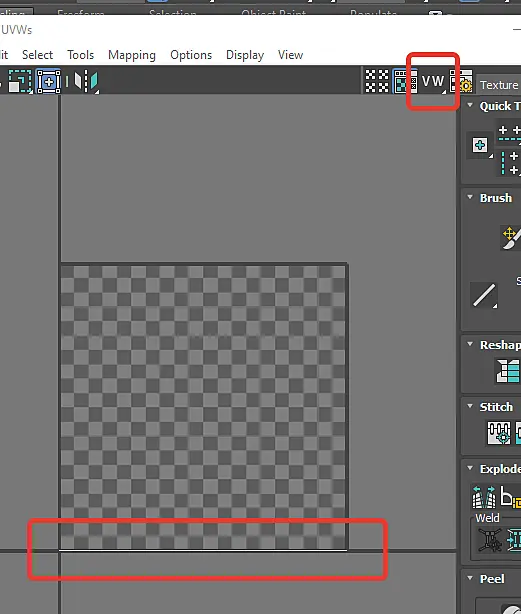521x614 pixels.
Task: Click the Break explode icon
Action: tap(484, 496)
